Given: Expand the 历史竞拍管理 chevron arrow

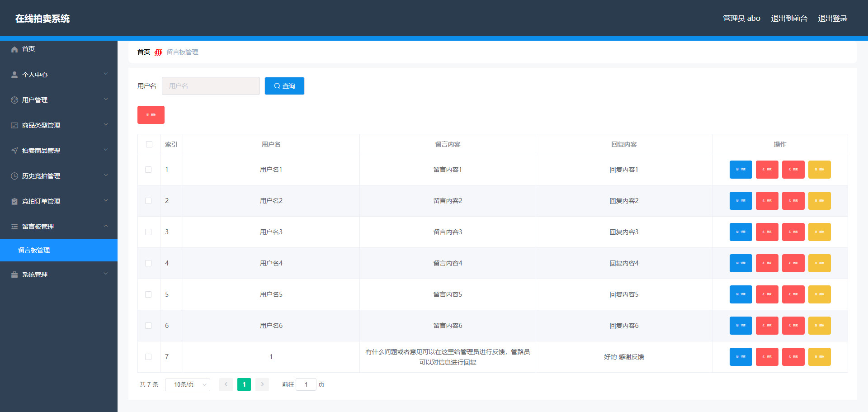Looking at the screenshot, I should 106,175.
